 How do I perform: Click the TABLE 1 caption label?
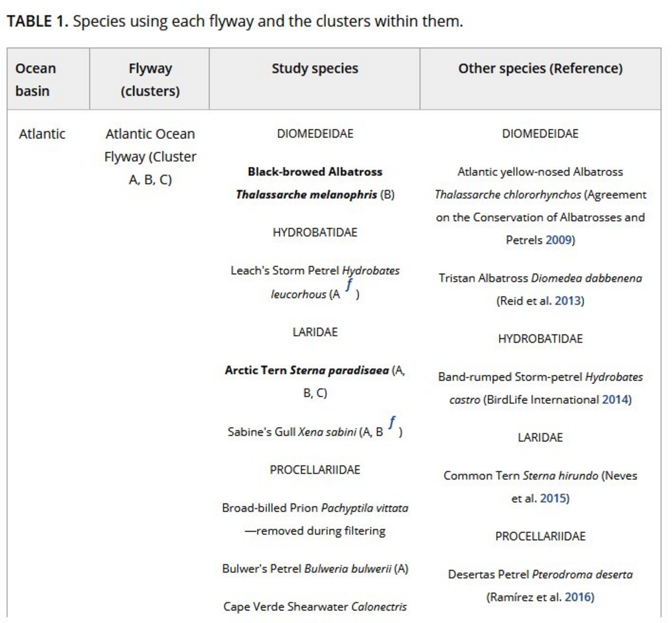pyautogui.click(x=37, y=21)
